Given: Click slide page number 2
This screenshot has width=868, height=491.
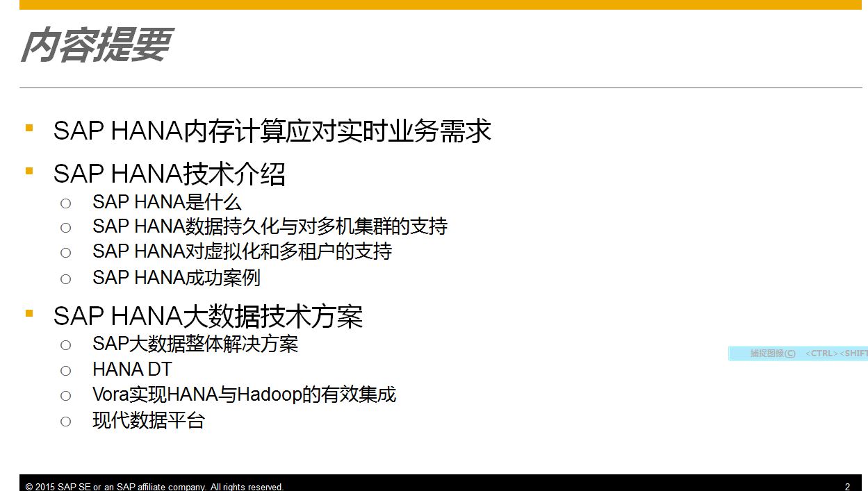Looking at the screenshot, I should tap(847, 487).
